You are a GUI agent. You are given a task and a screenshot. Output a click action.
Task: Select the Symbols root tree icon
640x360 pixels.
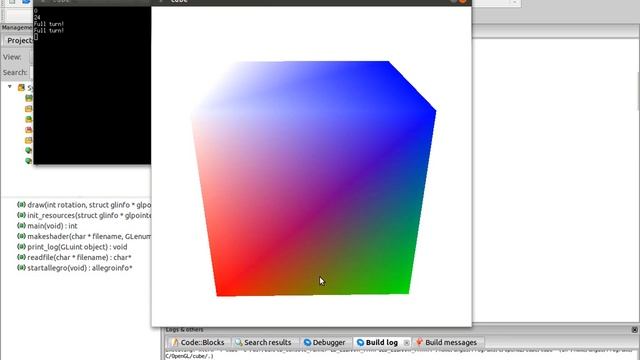21,87
